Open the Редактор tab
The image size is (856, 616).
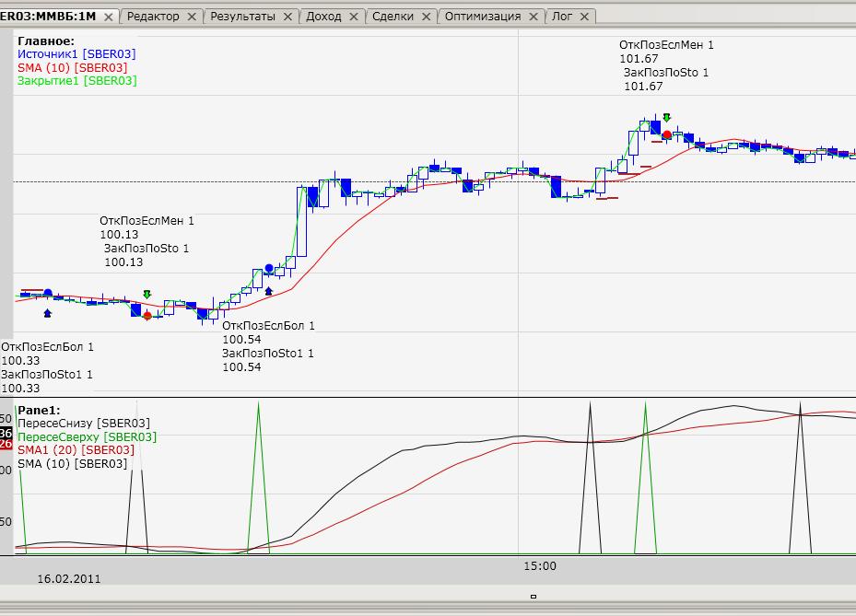click(x=153, y=17)
